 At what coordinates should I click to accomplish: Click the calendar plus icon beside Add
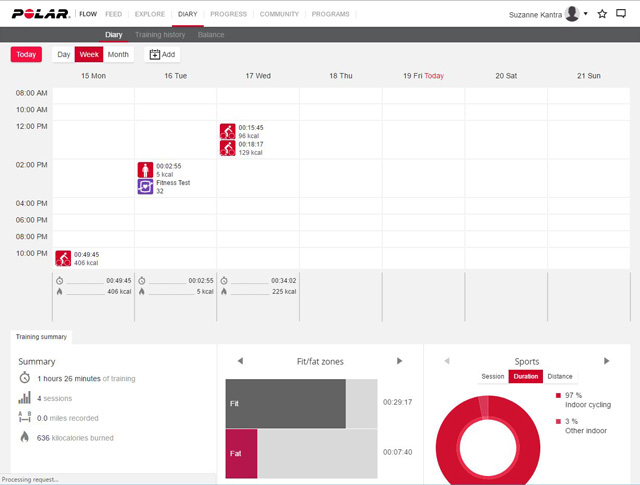154,54
